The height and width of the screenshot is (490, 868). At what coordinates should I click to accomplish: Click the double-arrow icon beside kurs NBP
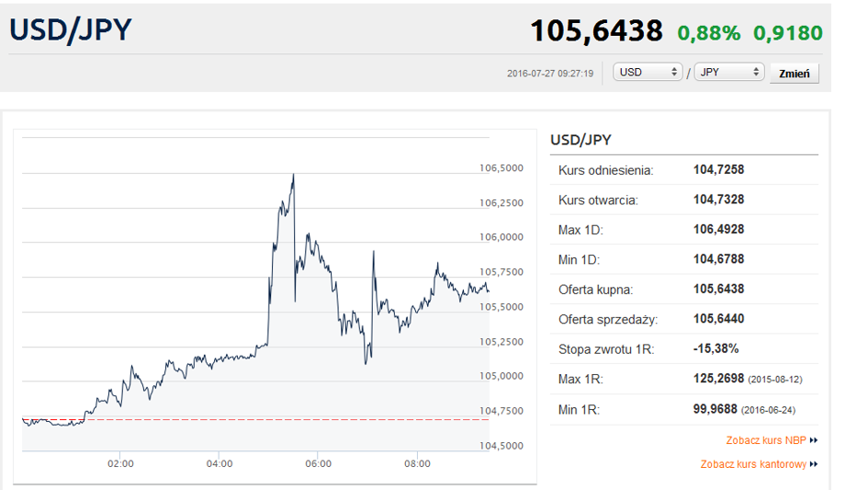click(x=813, y=440)
